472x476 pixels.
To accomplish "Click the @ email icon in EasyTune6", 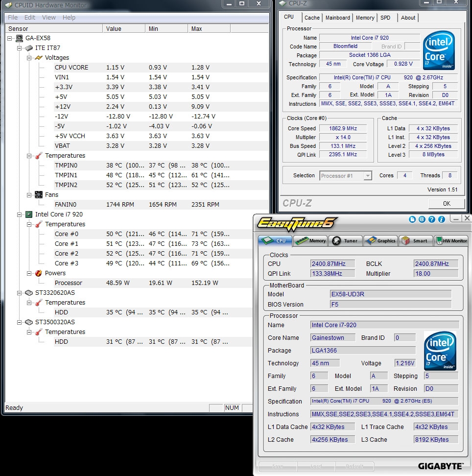I will pyautogui.click(x=422, y=220).
